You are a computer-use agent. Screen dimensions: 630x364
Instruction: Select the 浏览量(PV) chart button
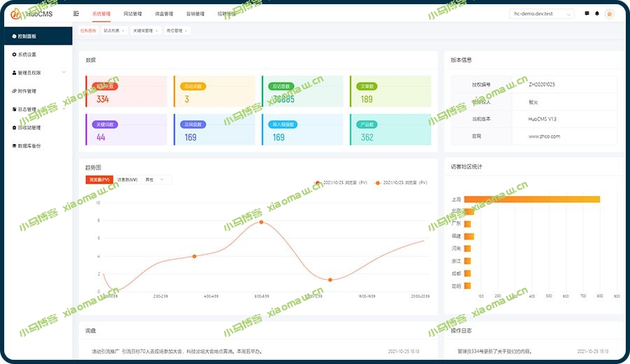pos(99,180)
